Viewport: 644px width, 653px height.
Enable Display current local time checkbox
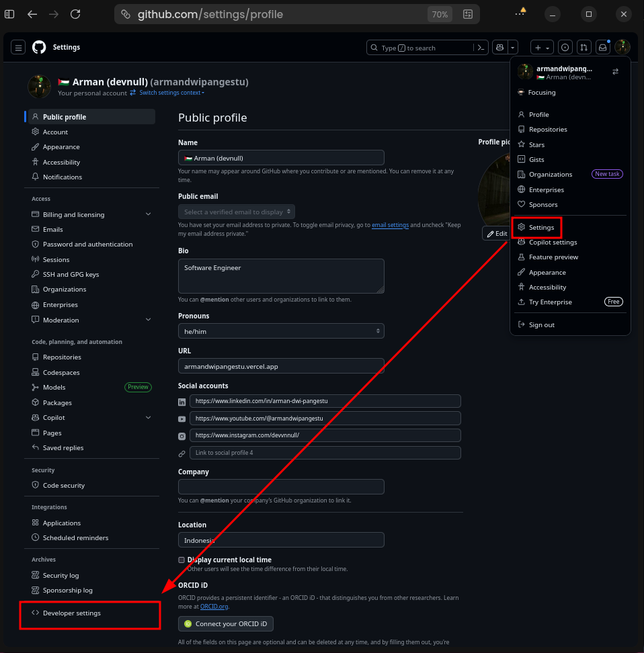(182, 560)
